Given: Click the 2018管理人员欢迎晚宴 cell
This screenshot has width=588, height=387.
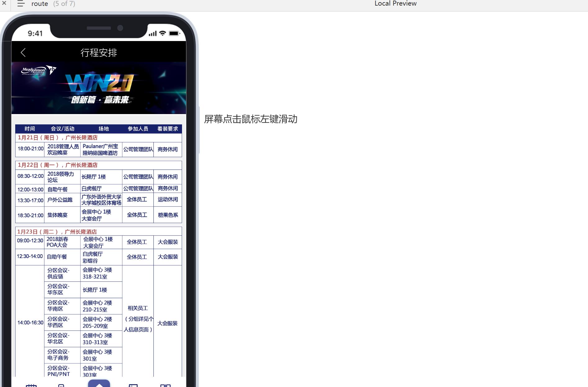Looking at the screenshot, I should point(62,150).
